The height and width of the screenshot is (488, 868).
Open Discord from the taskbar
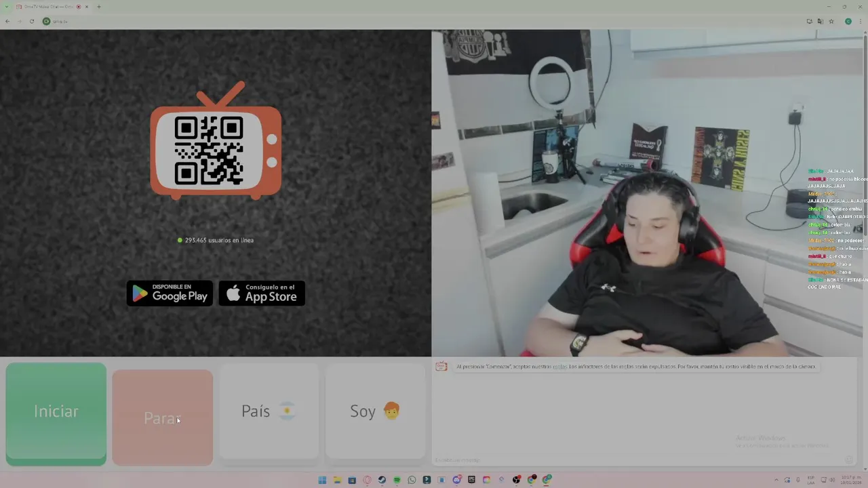coord(456,480)
